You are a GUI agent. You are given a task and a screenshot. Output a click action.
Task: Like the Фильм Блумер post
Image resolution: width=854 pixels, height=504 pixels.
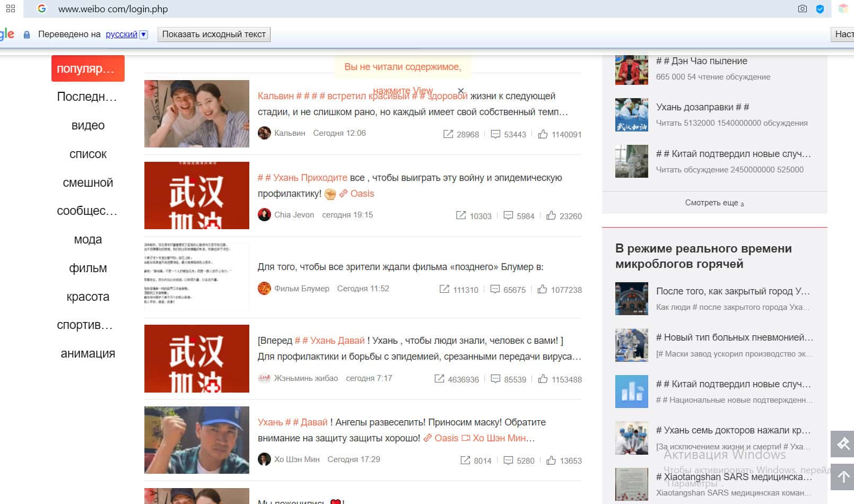542,289
